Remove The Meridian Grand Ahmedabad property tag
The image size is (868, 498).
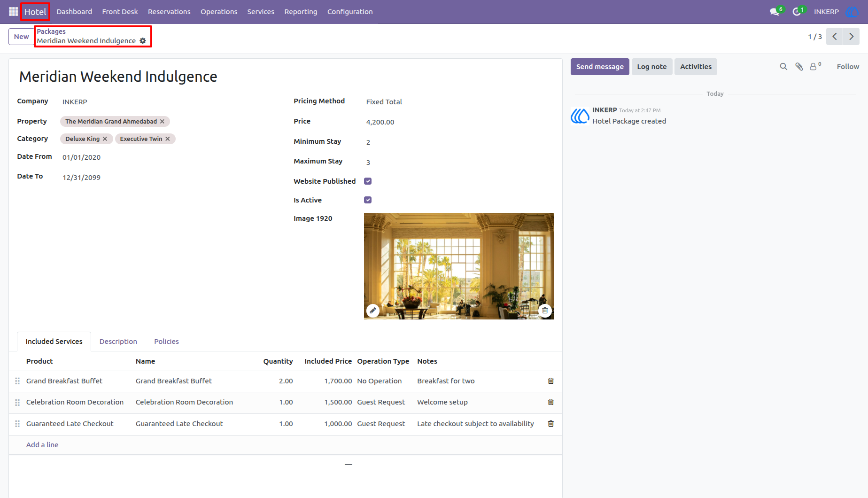tap(163, 122)
